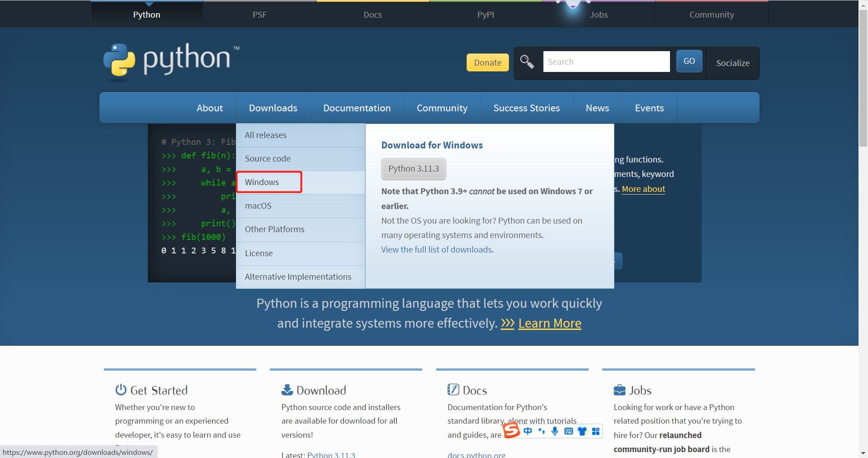Open the Docs top tab
The height and width of the screenshot is (458, 868).
(373, 14)
